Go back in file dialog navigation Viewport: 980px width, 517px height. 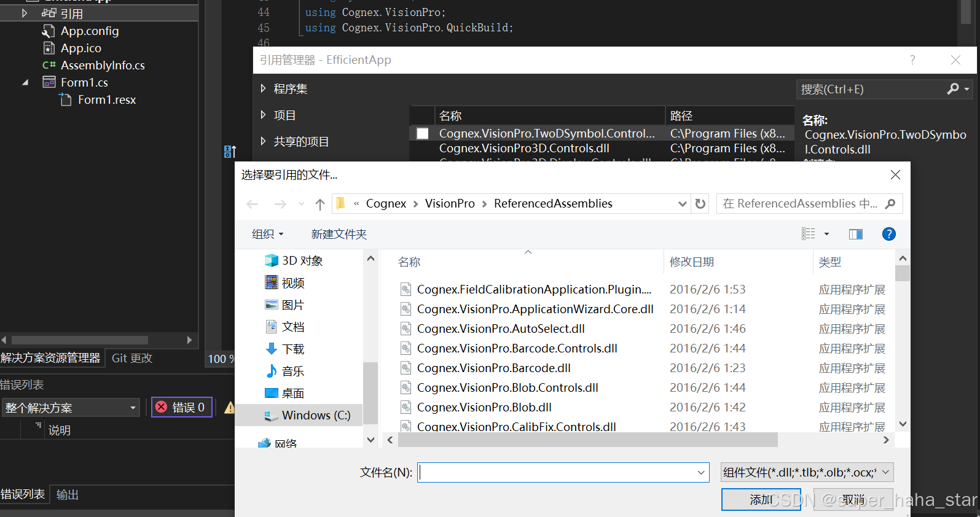point(253,204)
